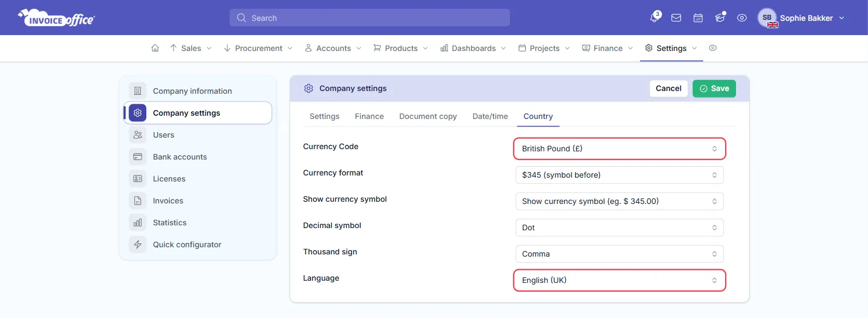The height and width of the screenshot is (318, 868).
Task: Open the calendar icon in header
Action: coord(698,18)
